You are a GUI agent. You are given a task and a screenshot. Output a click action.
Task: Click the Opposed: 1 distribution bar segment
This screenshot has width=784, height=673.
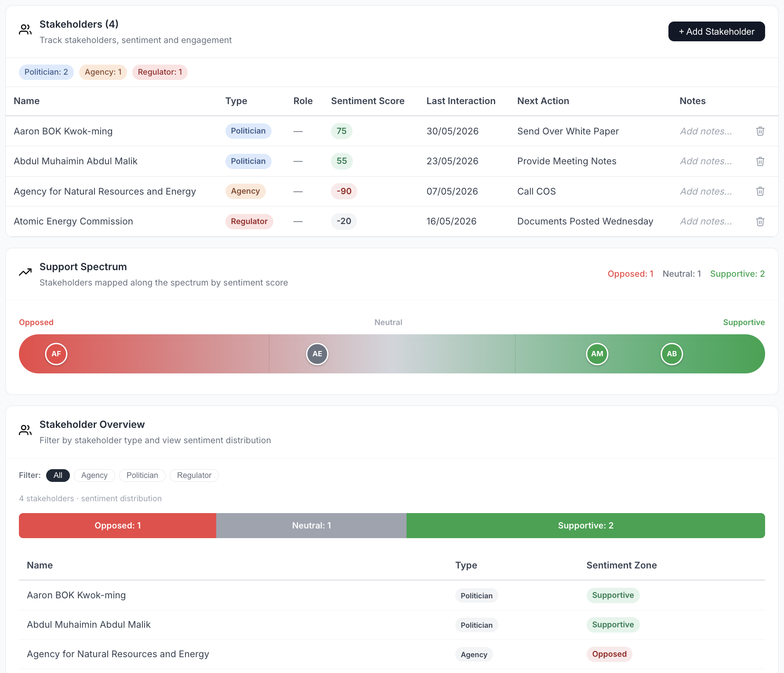click(118, 525)
